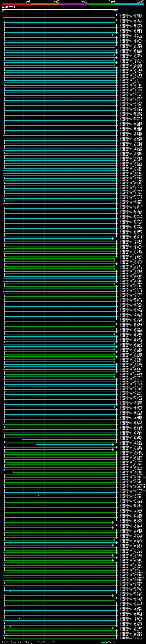This screenshot has height=644, width=146.
Task: Select hit UniRef100_B0I556
Action: (131, 22)
